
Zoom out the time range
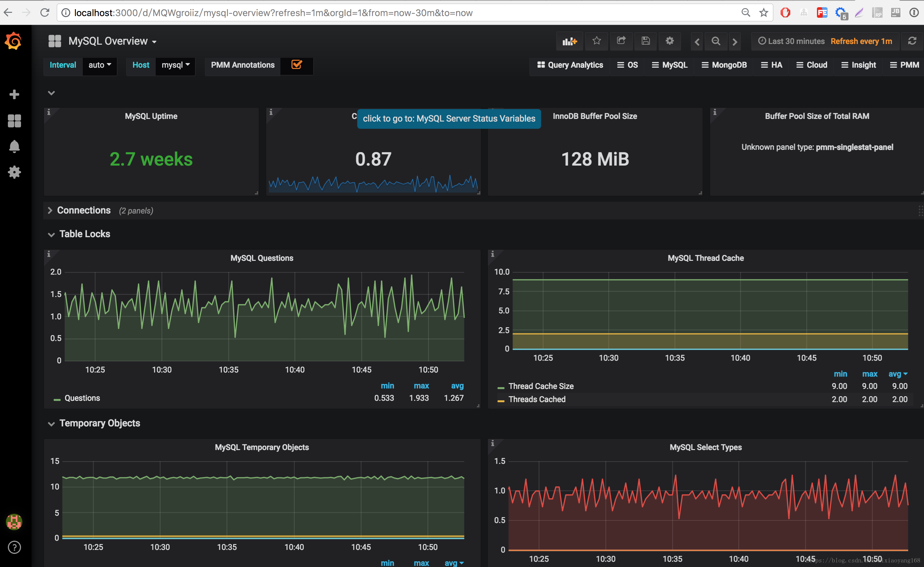point(716,41)
